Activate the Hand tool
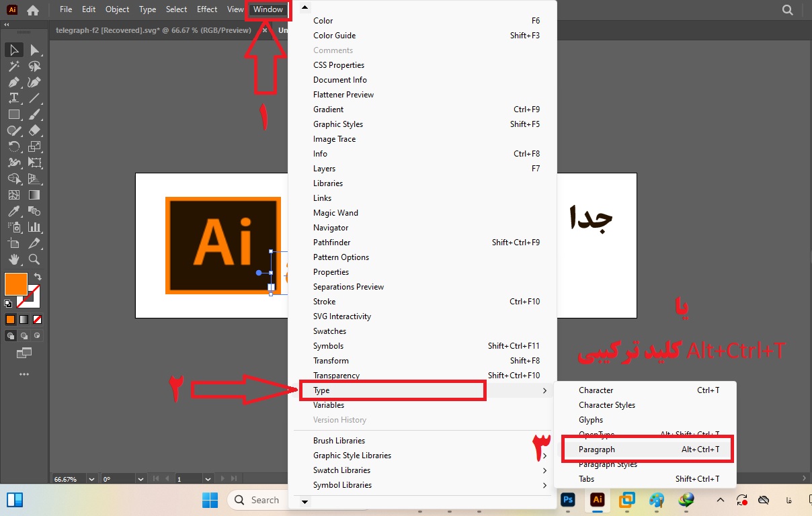Screen dimensions: 812x516 [13, 259]
